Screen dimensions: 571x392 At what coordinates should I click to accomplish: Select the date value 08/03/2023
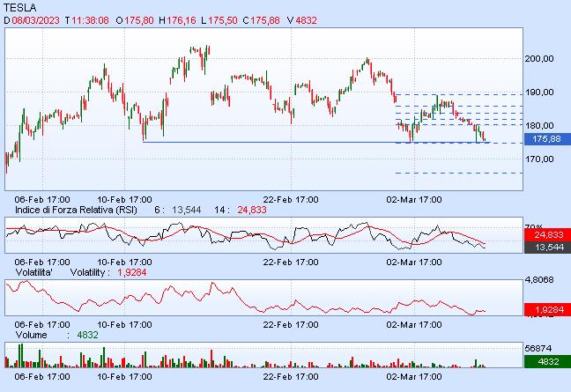coord(35,20)
